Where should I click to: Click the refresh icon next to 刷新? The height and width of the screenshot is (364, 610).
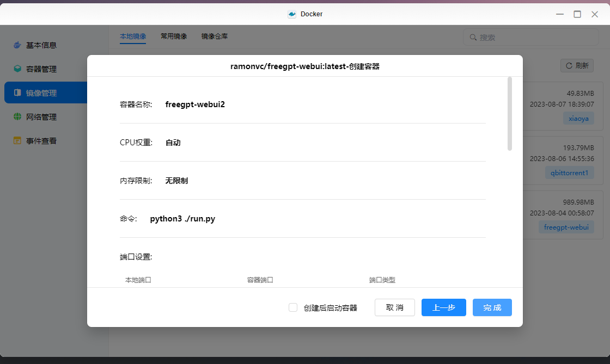point(569,65)
